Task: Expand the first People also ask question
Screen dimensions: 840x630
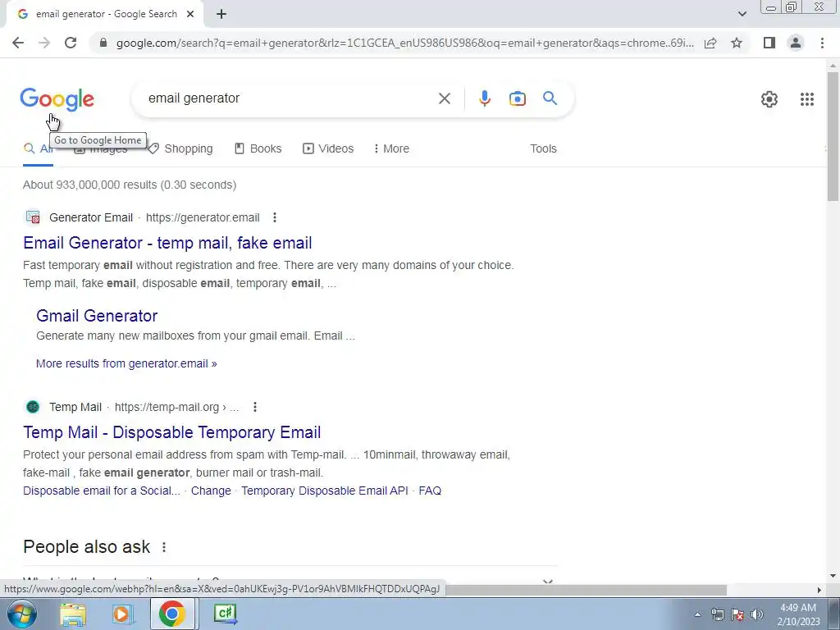Action: 290,582
